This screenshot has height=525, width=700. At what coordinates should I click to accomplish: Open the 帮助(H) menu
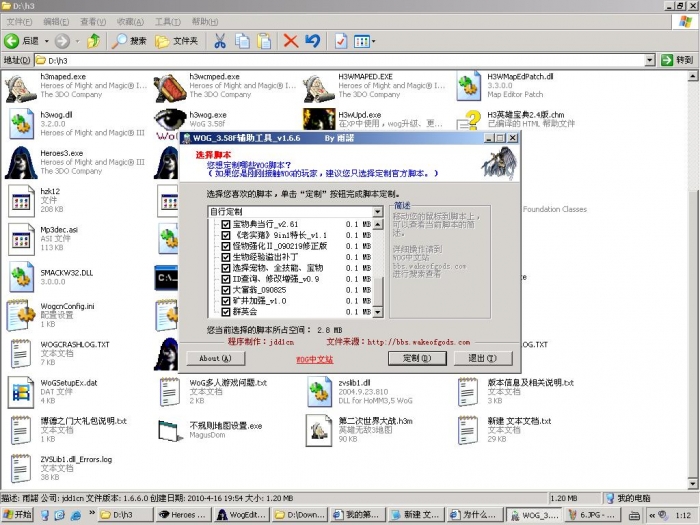pos(205,21)
